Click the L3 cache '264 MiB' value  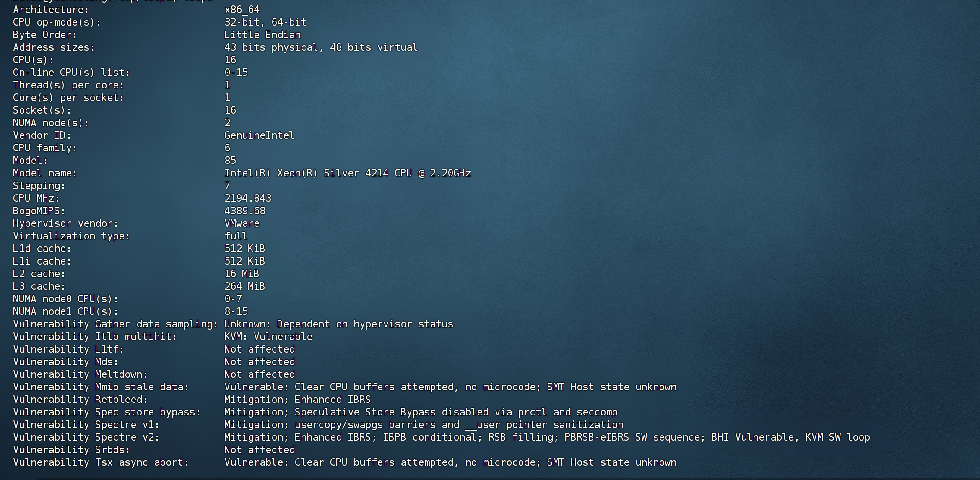pyautogui.click(x=245, y=286)
